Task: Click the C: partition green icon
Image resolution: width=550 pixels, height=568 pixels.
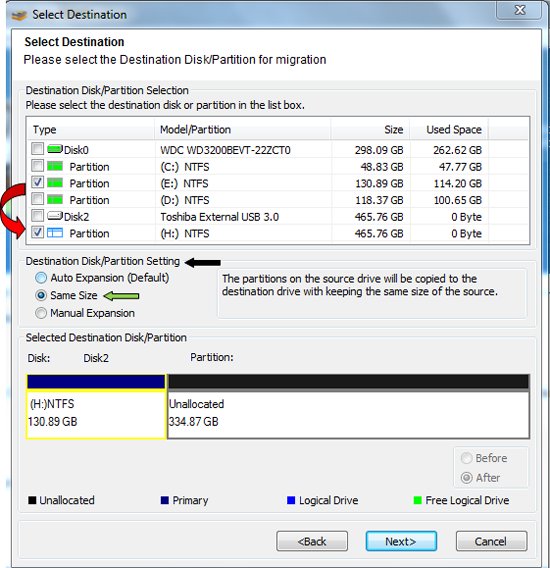Action: click(x=55, y=166)
